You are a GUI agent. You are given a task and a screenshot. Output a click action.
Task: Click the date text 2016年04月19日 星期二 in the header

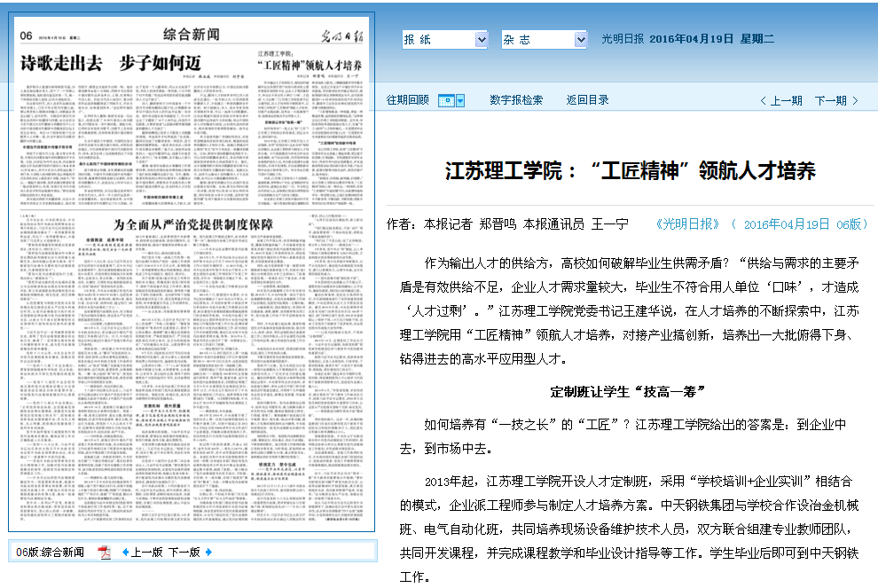[x=711, y=39]
